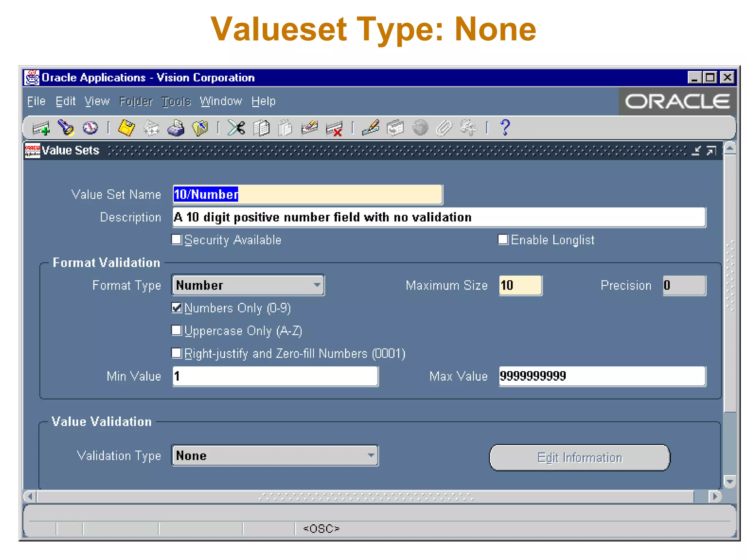Viewport: 747px width, 560px height.
Task: Open the Window menu
Action: 221,101
